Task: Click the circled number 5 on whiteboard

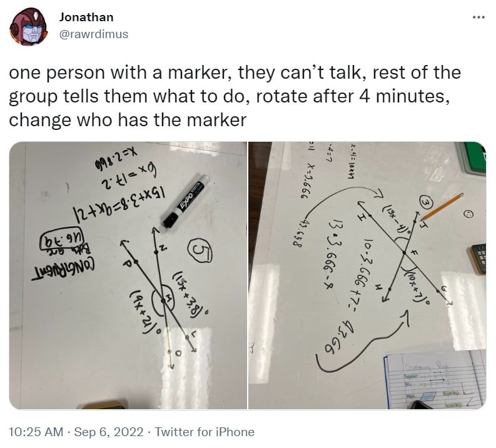Action: (200, 251)
